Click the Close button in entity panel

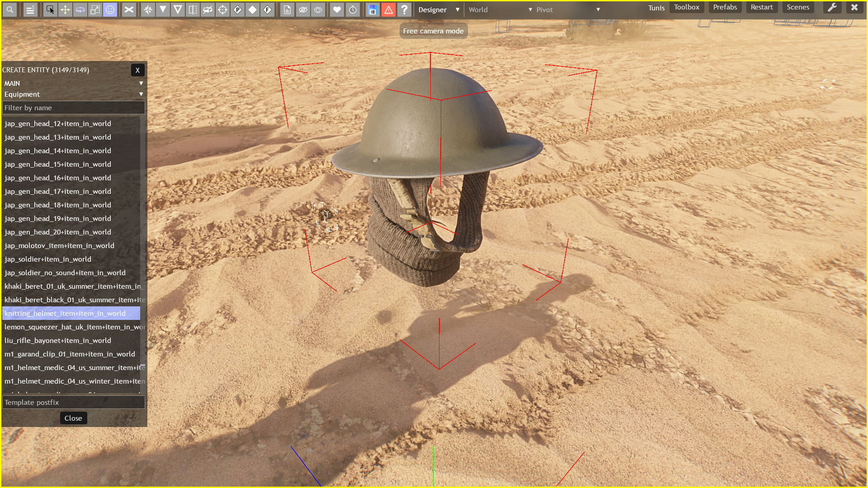coord(73,418)
